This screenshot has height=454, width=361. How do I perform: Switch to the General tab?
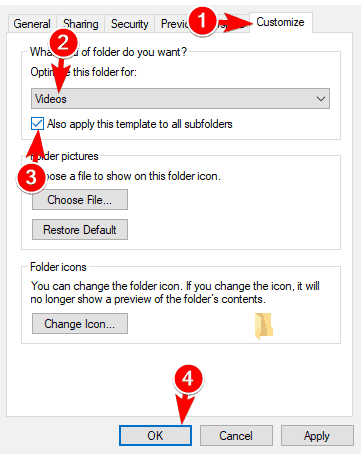[32, 24]
